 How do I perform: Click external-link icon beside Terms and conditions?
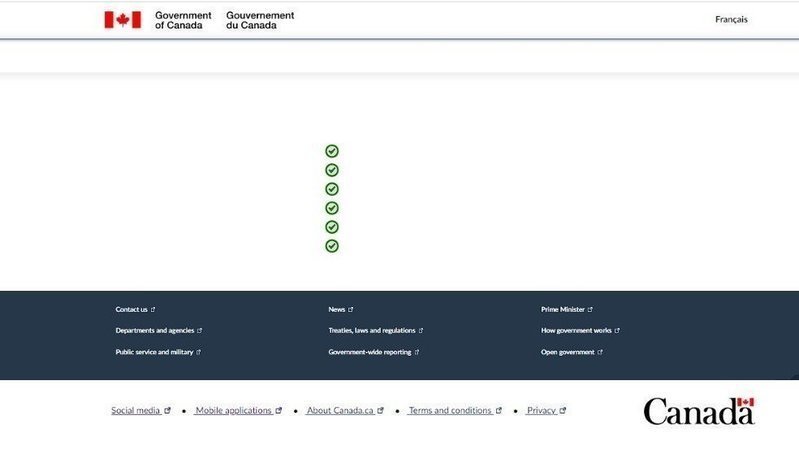(499, 410)
